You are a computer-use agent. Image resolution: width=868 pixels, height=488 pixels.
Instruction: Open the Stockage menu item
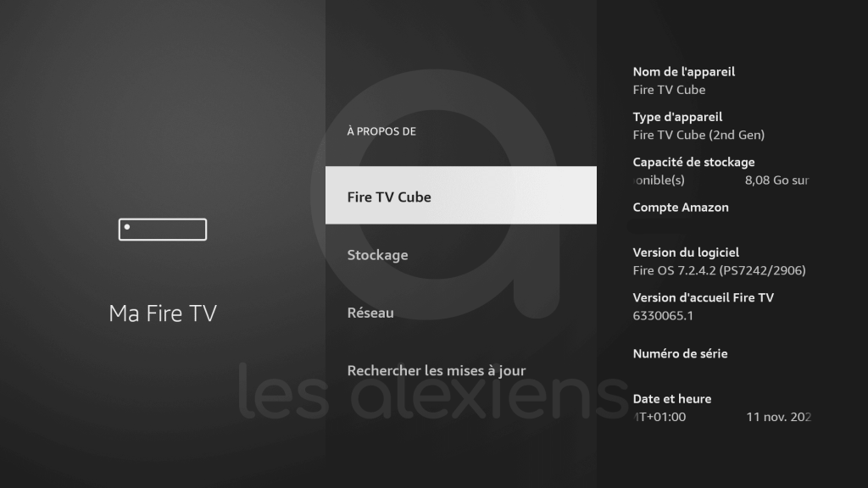[377, 255]
